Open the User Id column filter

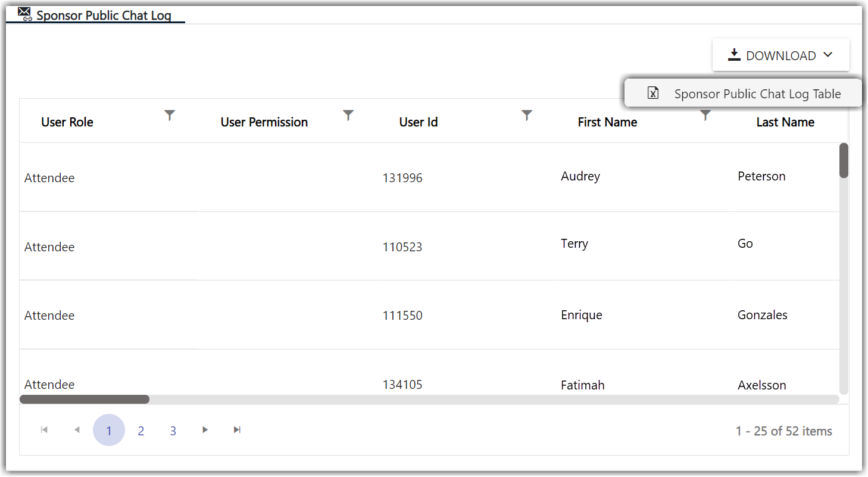(527, 115)
